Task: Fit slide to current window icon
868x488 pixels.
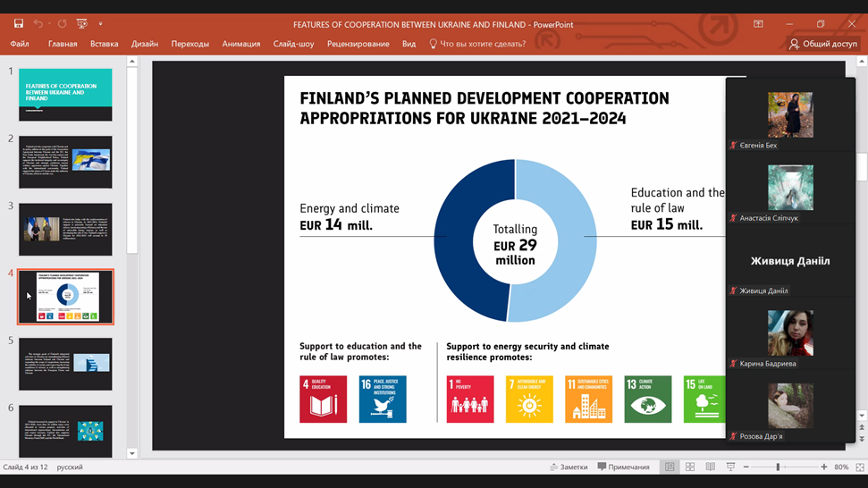Action: point(860,467)
